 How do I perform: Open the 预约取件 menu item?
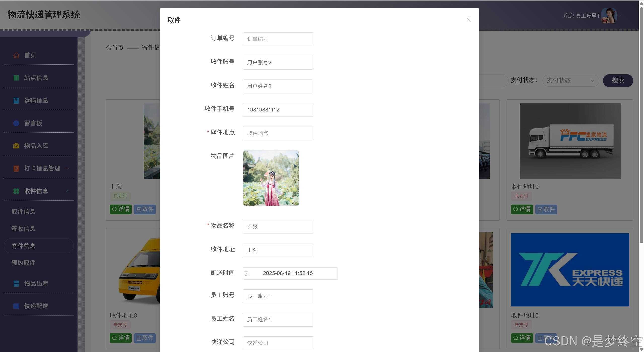pos(23,263)
